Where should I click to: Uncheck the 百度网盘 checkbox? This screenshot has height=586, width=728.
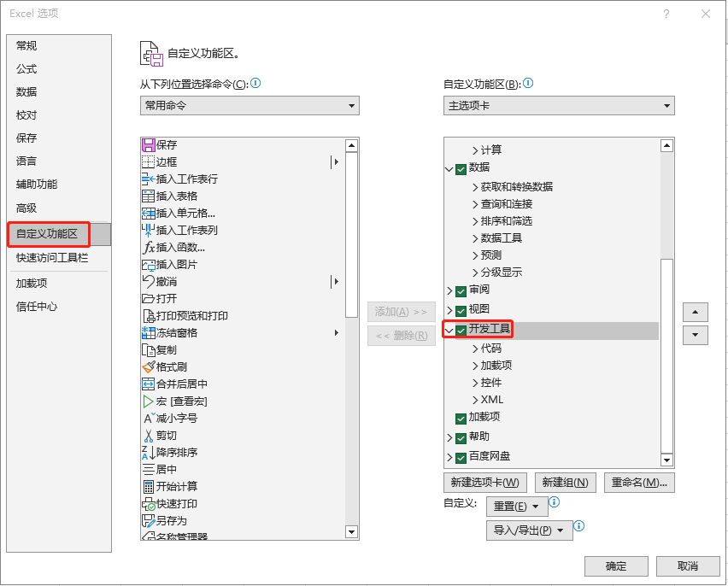pyautogui.click(x=461, y=458)
